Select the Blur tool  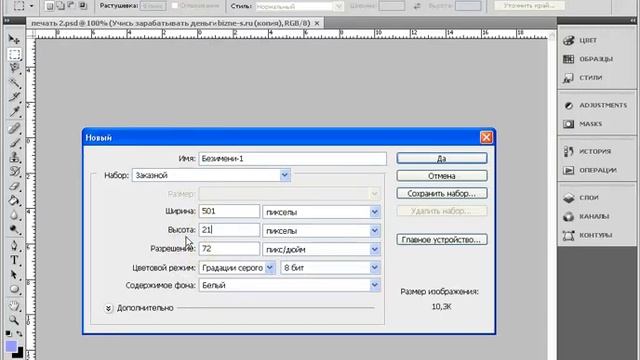(14, 215)
